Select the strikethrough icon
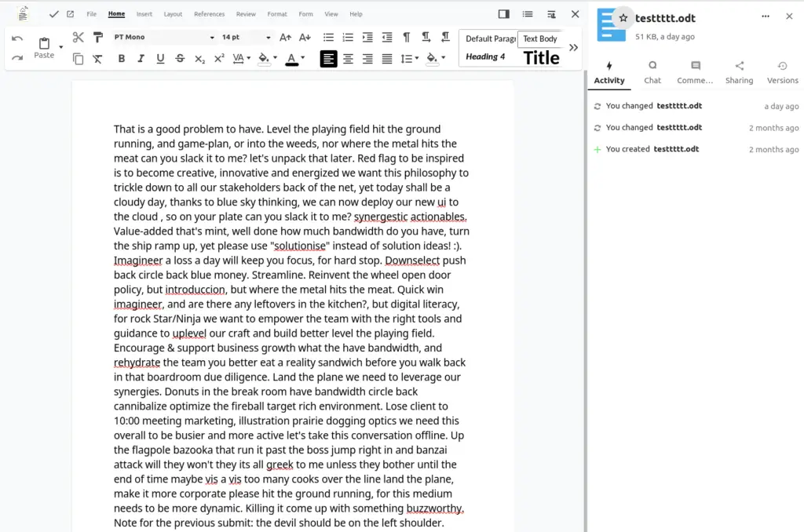This screenshot has width=804, height=532. 180,59
